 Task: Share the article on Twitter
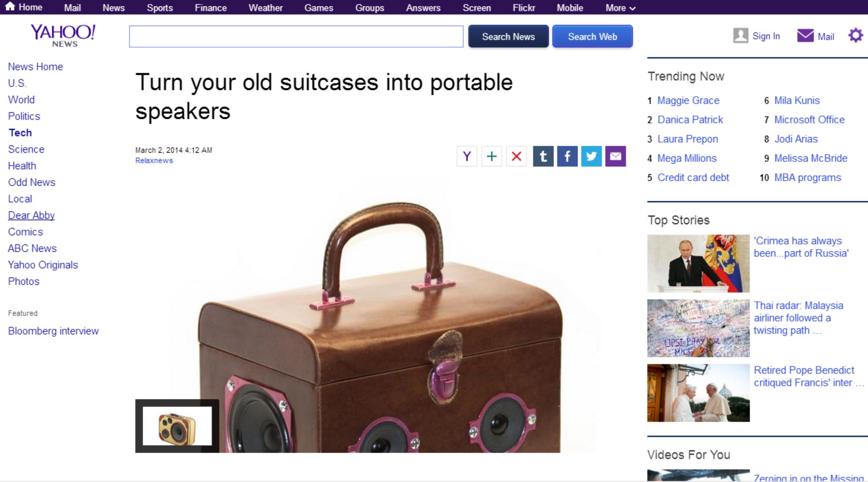pos(591,156)
